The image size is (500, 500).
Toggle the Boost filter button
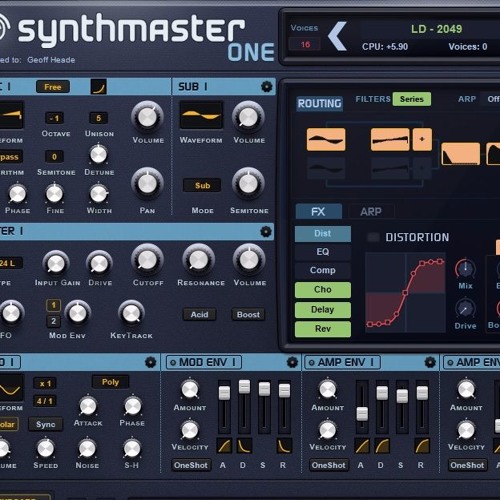[248, 314]
